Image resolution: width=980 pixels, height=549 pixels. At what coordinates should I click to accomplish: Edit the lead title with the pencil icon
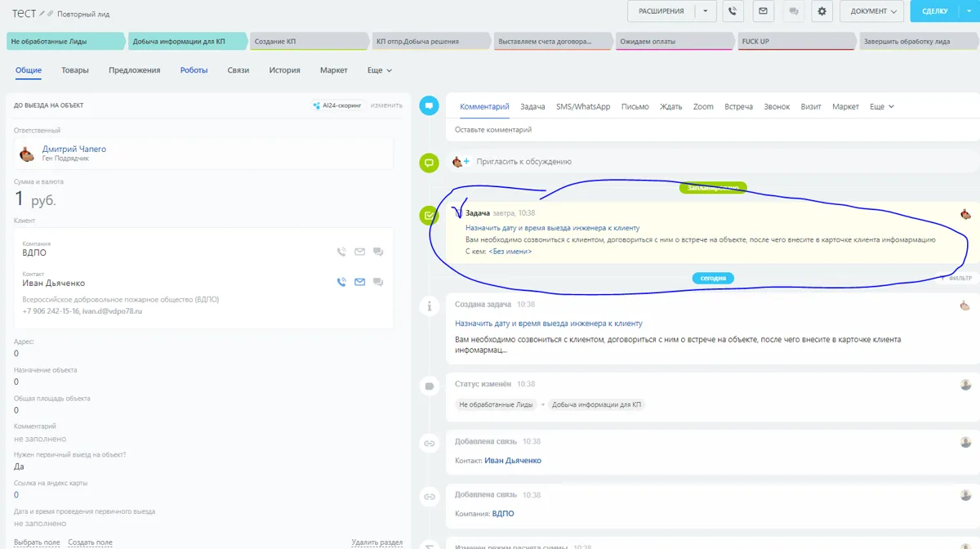(42, 14)
